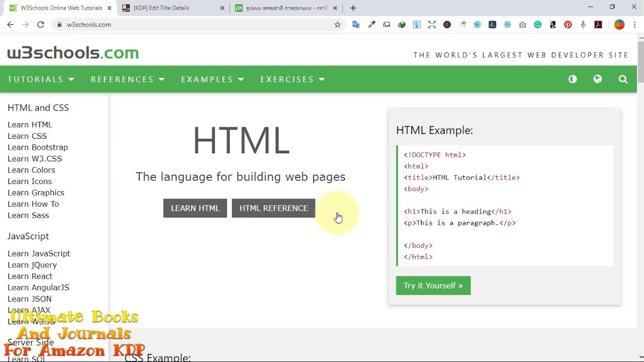644x362 pixels.
Task: Open the Adobe Acrobat extension
Action: [598, 25]
